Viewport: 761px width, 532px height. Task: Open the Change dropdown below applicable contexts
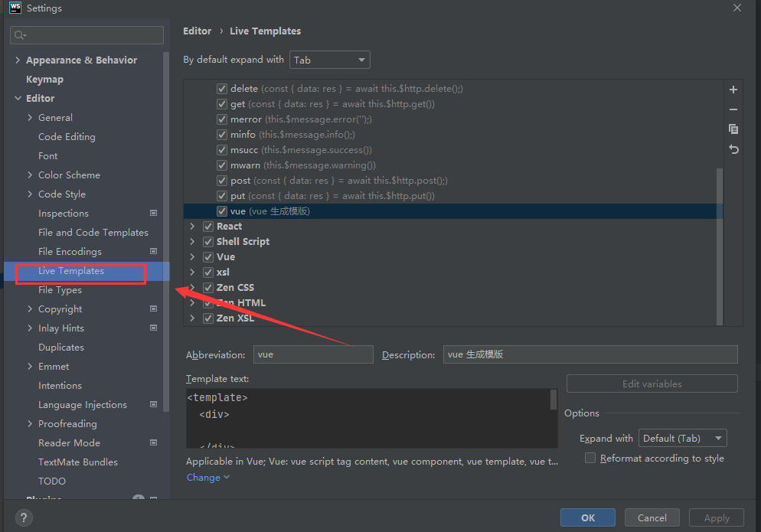click(203, 477)
